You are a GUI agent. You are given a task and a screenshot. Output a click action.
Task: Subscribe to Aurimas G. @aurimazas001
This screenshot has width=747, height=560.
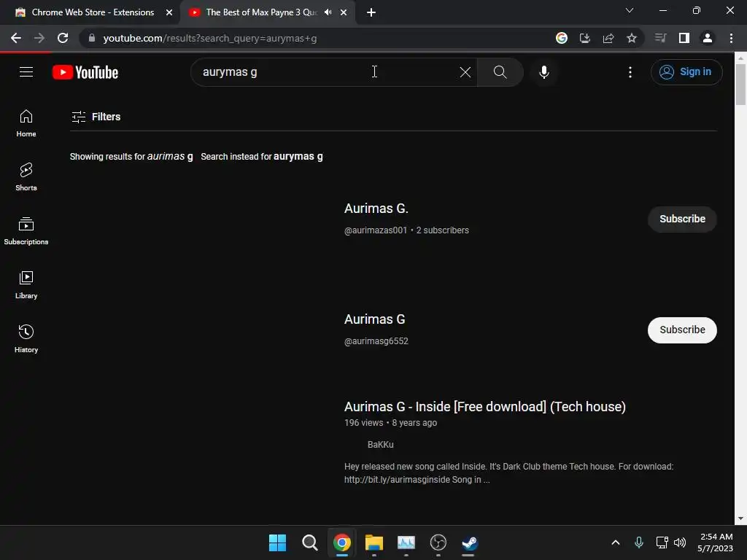682,219
